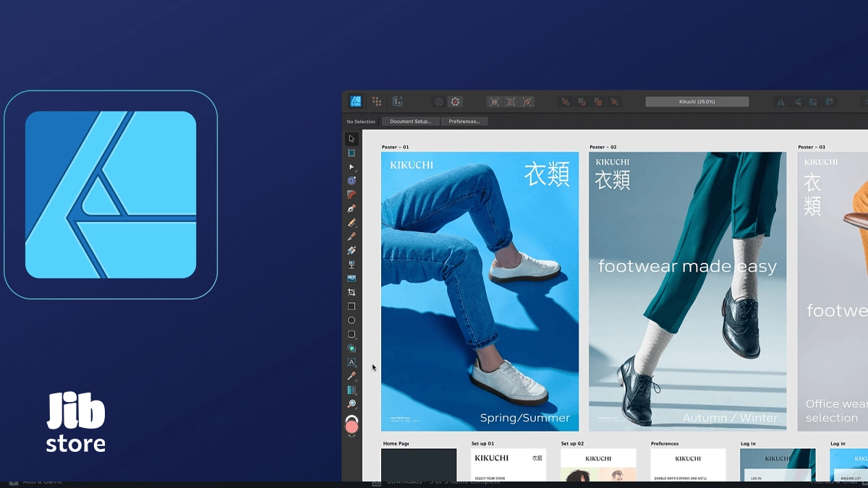Switch to Export Persona icon
This screenshot has height=488, width=868.
coord(398,101)
